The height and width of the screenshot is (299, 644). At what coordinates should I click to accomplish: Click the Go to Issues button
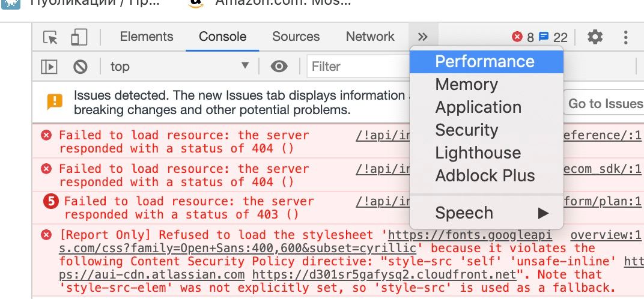click(604, 103)
